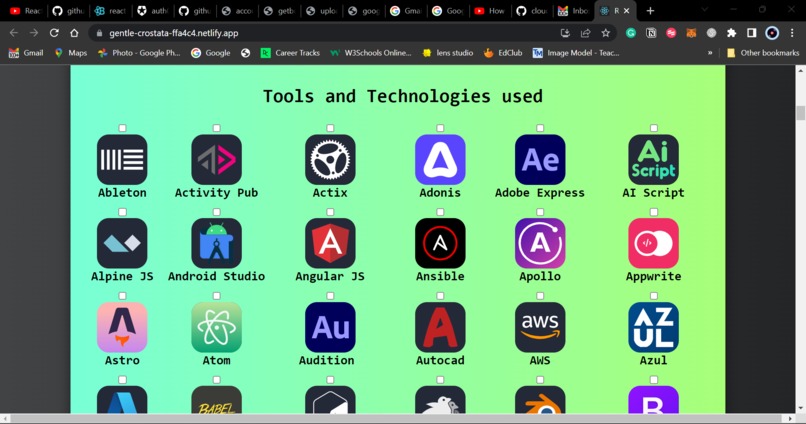Select the Appwrite icon

653,244
